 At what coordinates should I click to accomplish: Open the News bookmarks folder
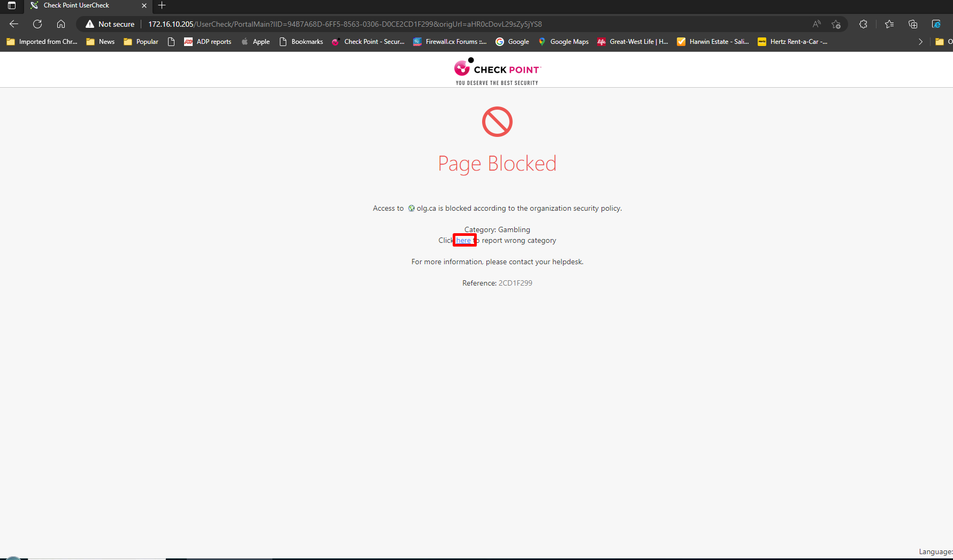click(101, 42)
